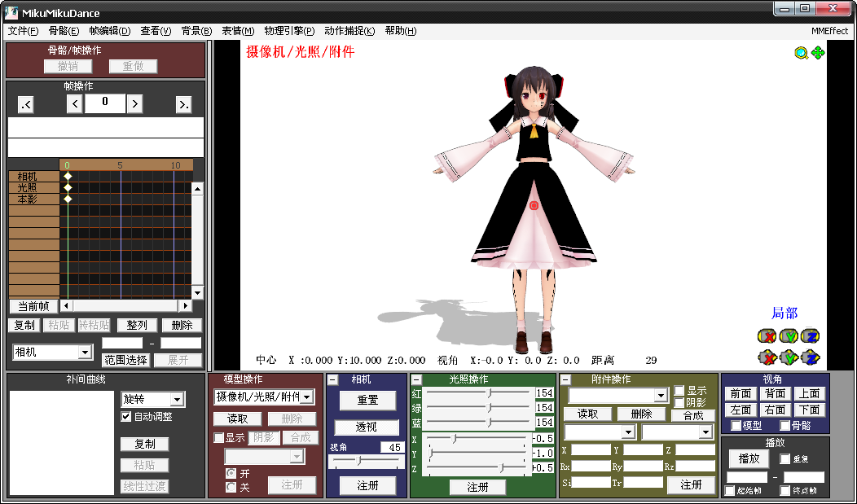This screenshot has width=857, height=504.
Task: Click the Y translation axis icon
Action: click(789, 357)
